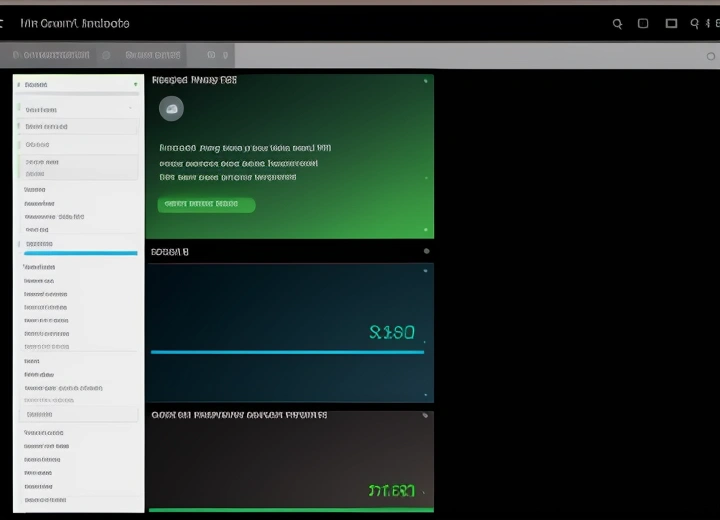Click the rectangular window icon in top bar
Screen dimensions: 720x520
[671, 23]
